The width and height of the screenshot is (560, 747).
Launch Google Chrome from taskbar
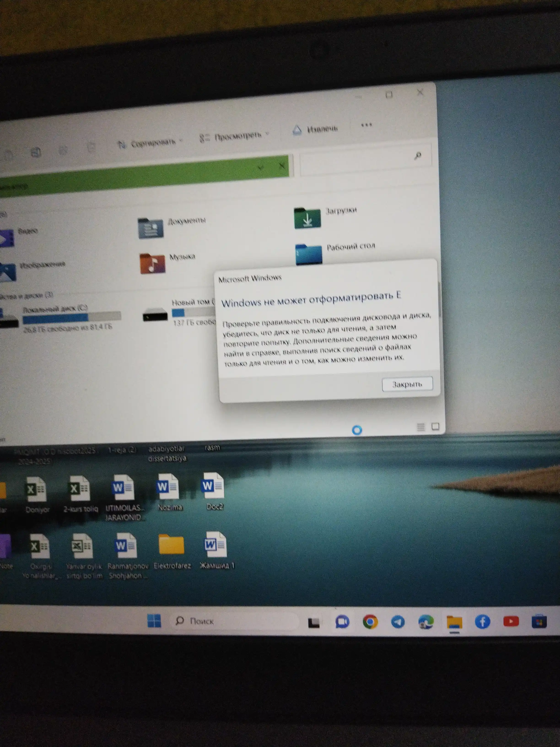pyautogui.click(x=370, y=622)
